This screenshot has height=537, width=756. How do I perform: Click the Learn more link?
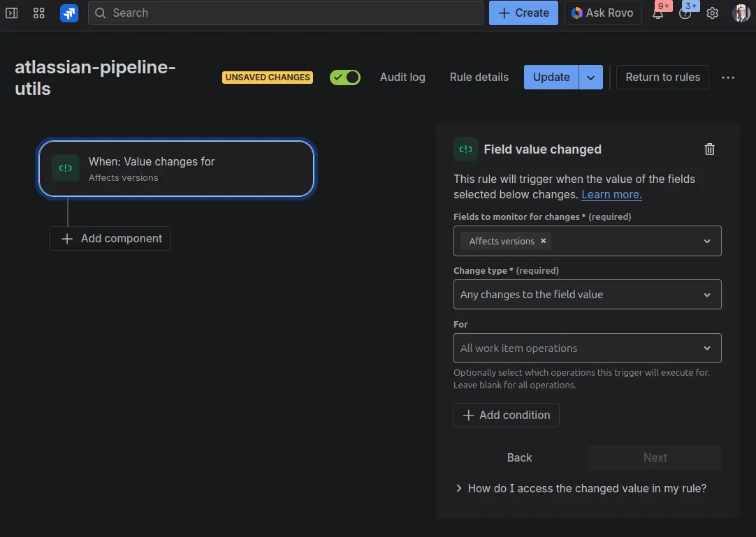coord(611,195)
